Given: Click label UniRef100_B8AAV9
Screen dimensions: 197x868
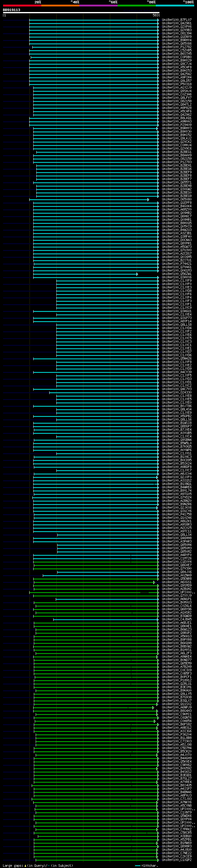Looking at the screenshot, I should click(x=177, y=155).
